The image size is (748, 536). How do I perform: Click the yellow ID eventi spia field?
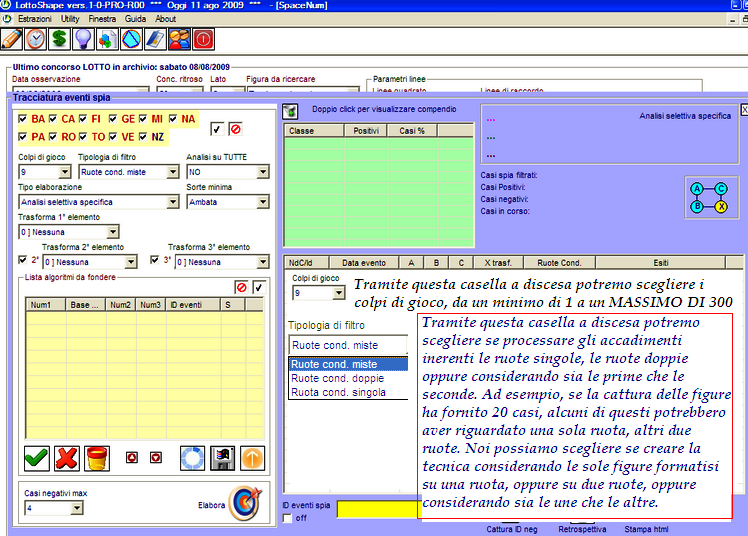(378, 509)
